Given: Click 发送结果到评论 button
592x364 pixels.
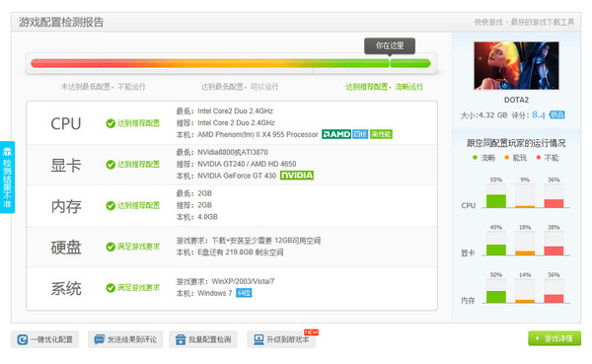Looking at the screenshot, I should (x=125, y=339).
